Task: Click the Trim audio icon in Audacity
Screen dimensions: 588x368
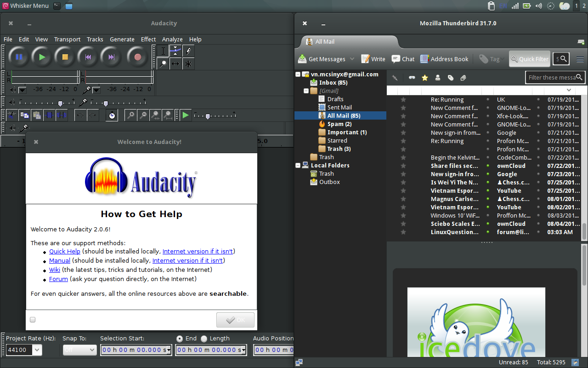Action: pos(50,115)
